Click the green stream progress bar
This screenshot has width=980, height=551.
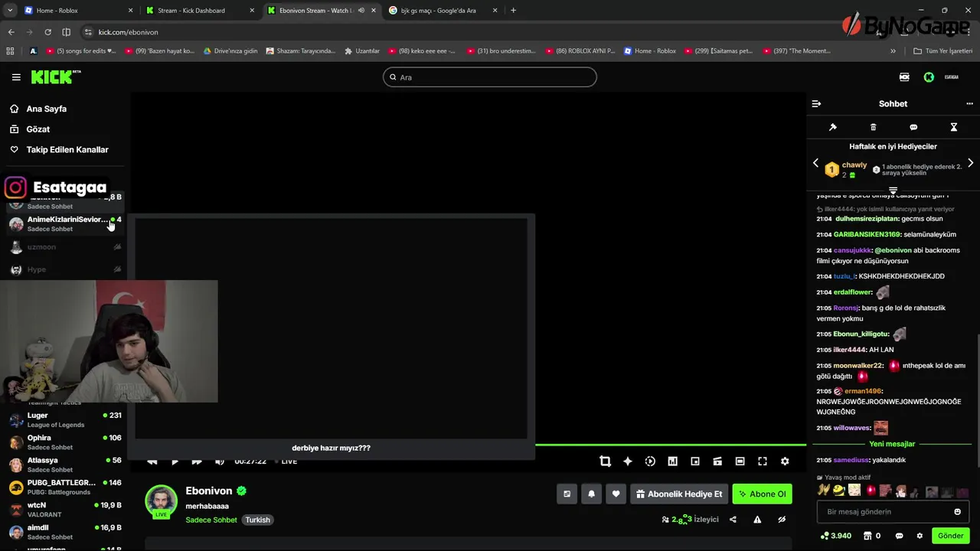tap(671, 444)
